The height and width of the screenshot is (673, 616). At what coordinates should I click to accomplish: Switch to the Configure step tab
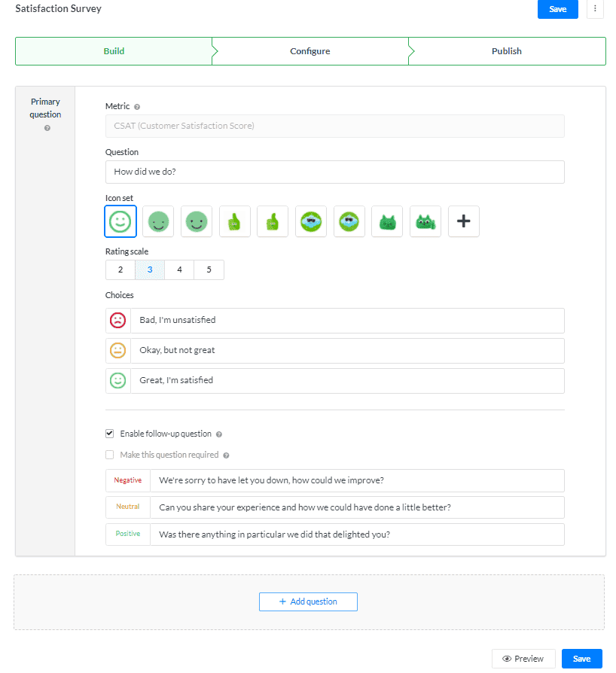click(310, 51)
